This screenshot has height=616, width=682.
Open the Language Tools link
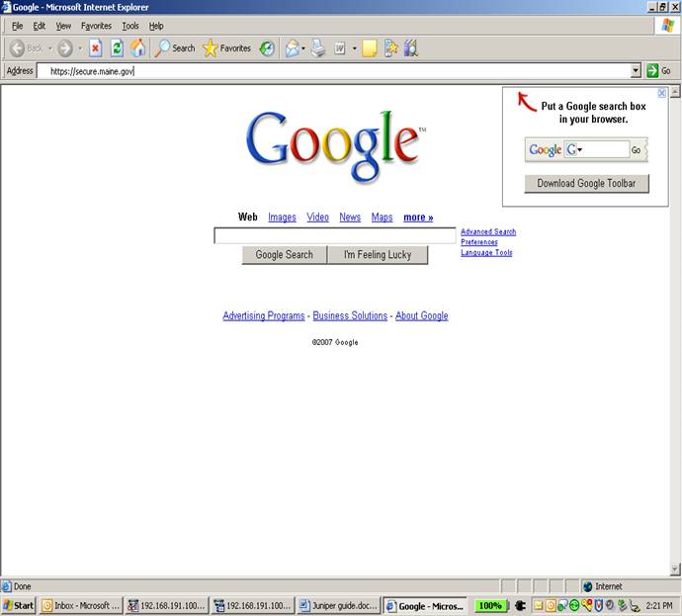coord(486,253)
